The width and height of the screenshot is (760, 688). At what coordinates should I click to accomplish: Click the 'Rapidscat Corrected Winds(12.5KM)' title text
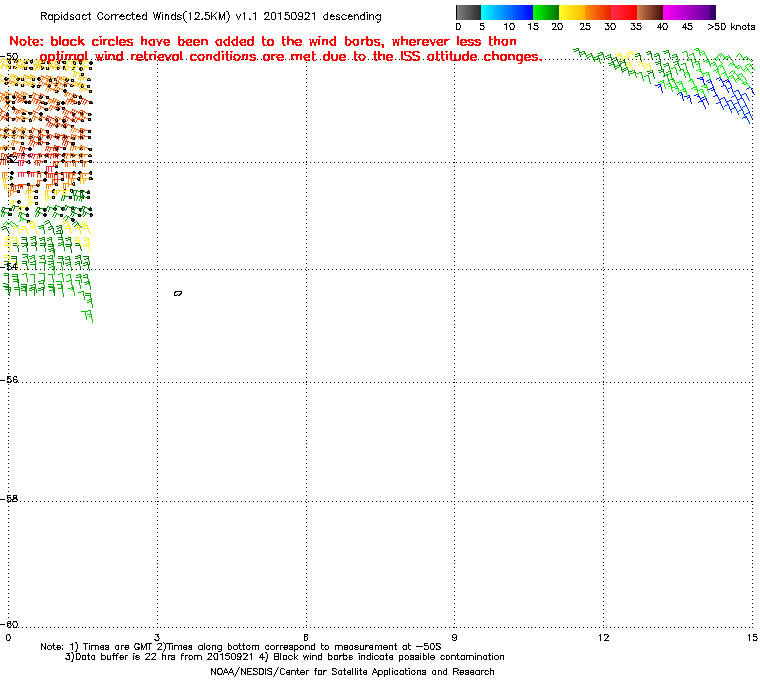pos(135,16)
